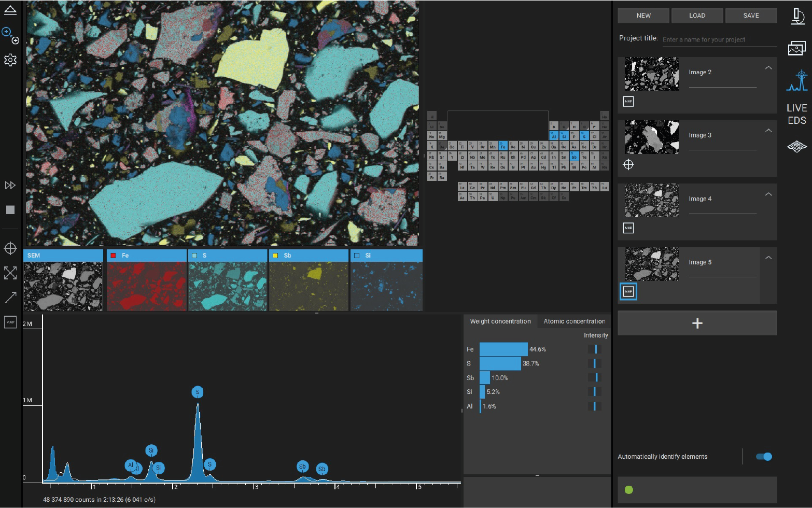Collapse the Image 5 entry
812x508 pixels.
click(768, 258)
